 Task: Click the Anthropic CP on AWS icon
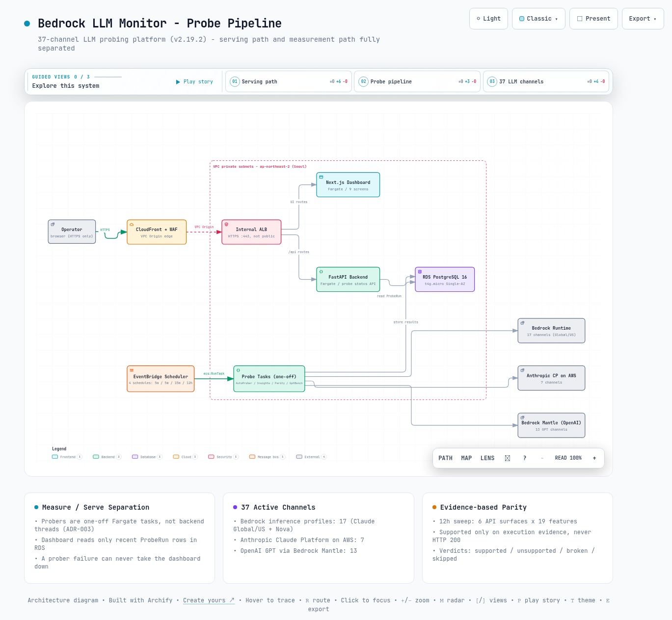[x=522, y=370]
